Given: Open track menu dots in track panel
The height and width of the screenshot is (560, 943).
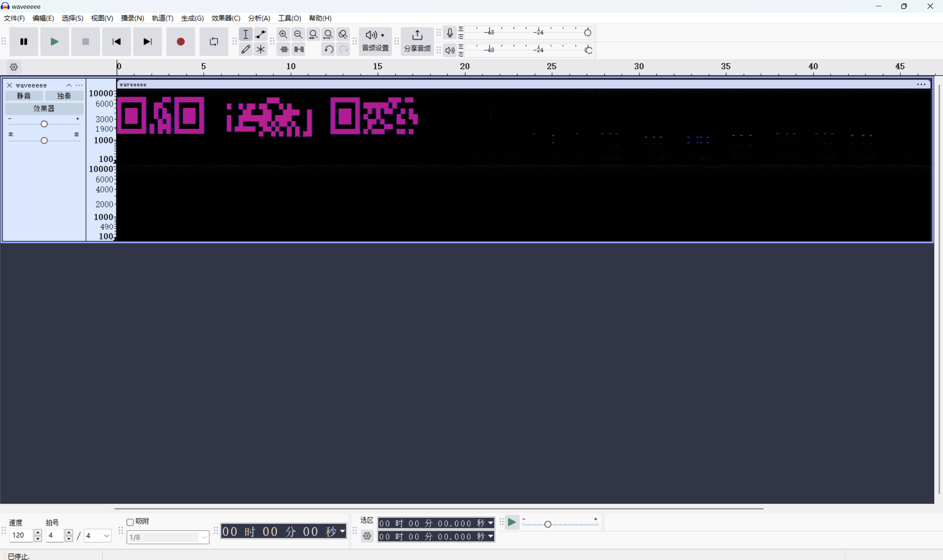Looking at the screenshot, I should 79,85.
